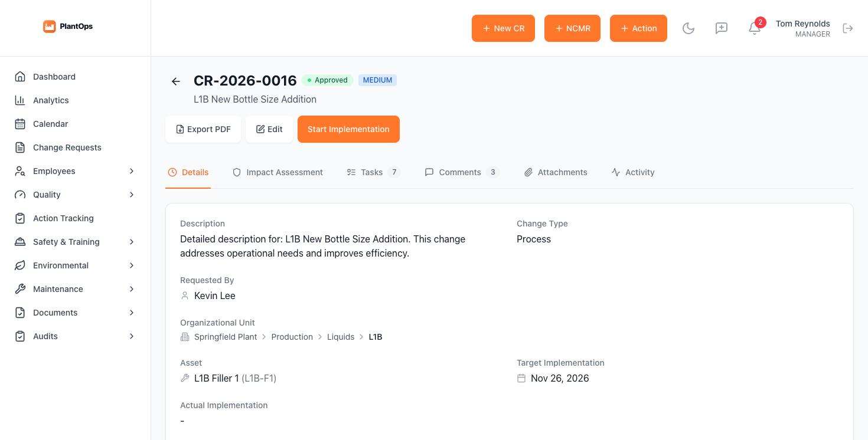Click Production in the org unit path
Viewport: 868px width, 440px height.
[x=292, y=337]
